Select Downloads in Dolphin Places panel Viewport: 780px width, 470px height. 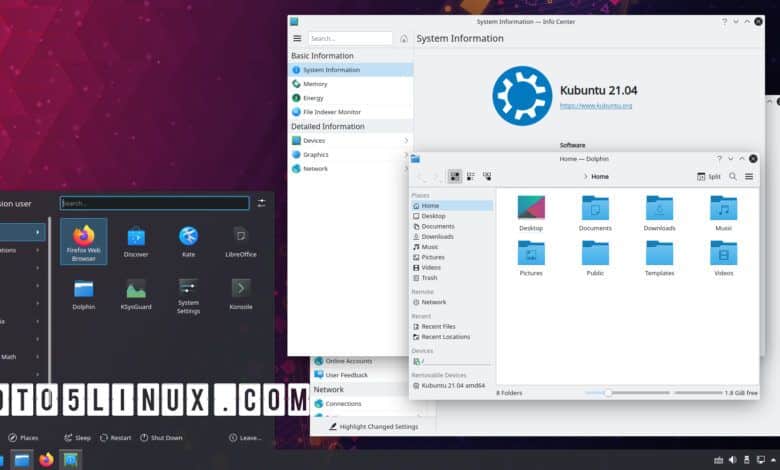point(452,237)
